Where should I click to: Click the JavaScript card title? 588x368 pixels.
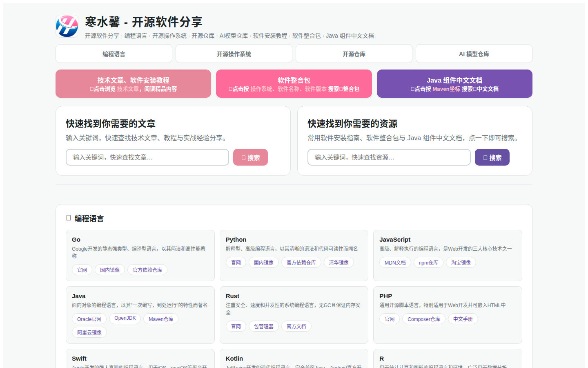[395, 240]
